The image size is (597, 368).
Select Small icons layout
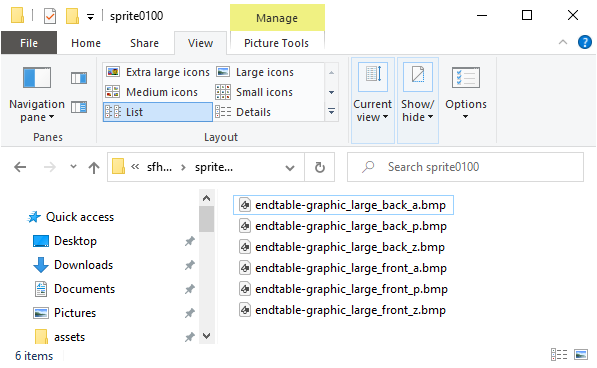pyautogui.click(x=254, y=92)
